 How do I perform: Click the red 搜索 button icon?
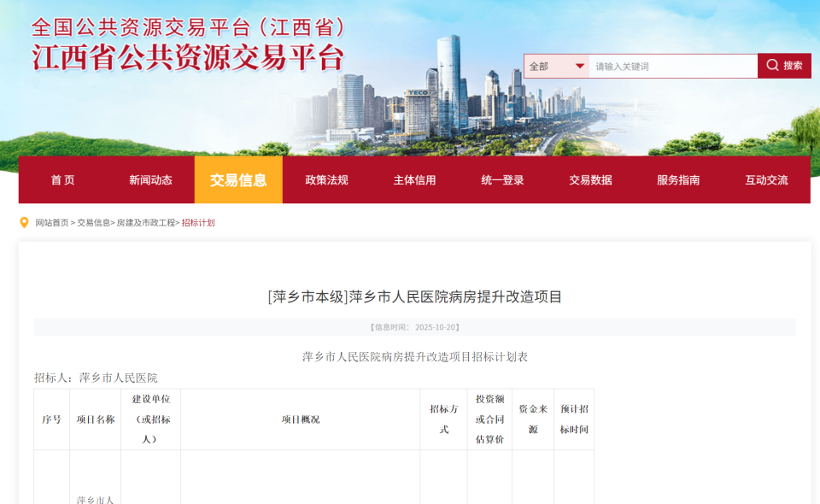783,65
